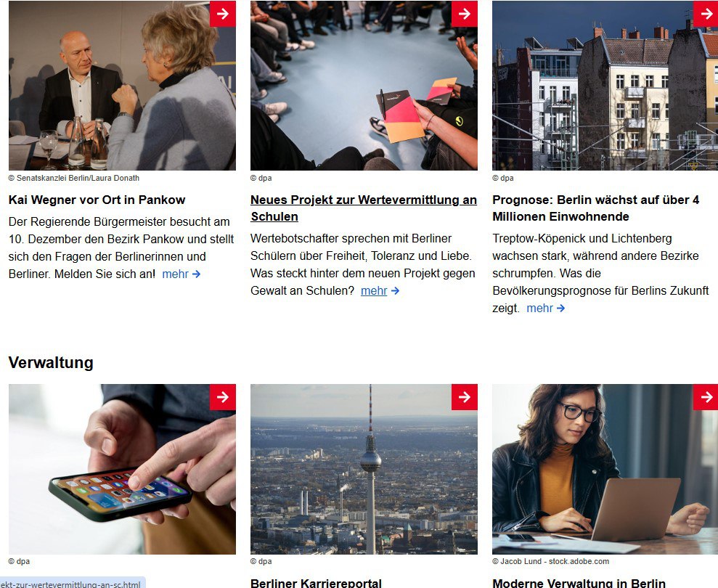This screenshot has width=718, height=588.
Task: Open headline 'Neues Projekt zur Wertevermittlung an Schulen'
Action: coord(364,208)
